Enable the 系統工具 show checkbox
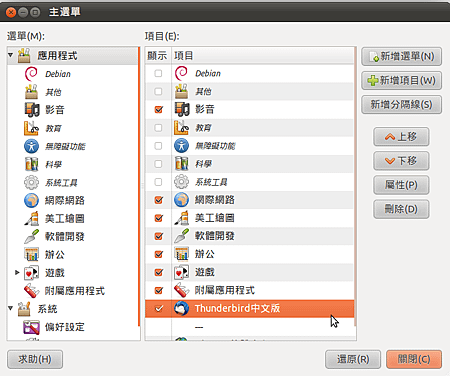450x376 pixels. tap(158, 182)
